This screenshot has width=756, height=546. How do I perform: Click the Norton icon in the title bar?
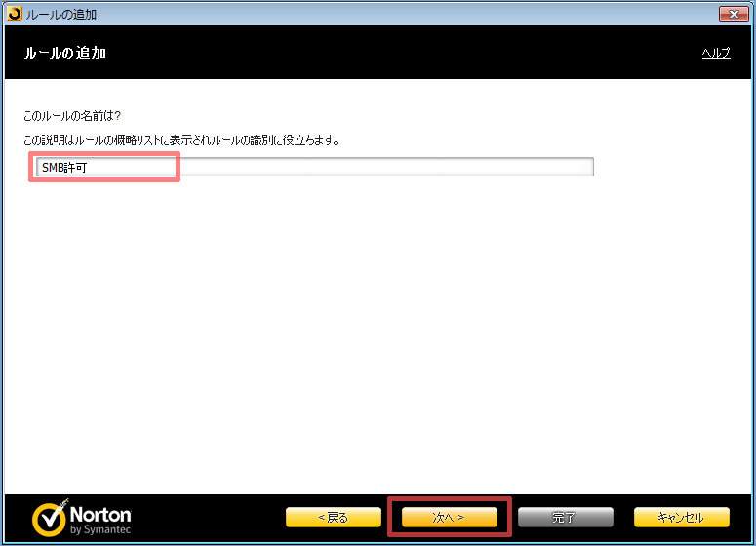tap(13, 14)
